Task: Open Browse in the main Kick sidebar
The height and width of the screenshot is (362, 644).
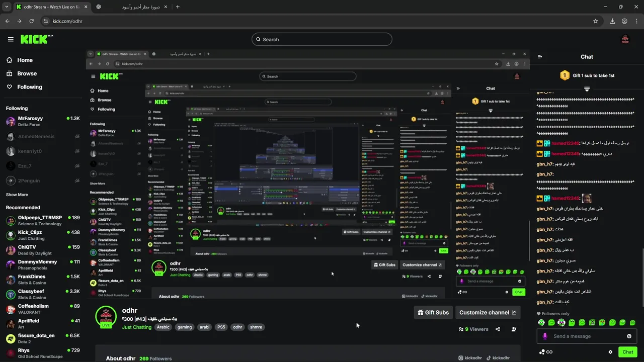Action: point(21,73)
